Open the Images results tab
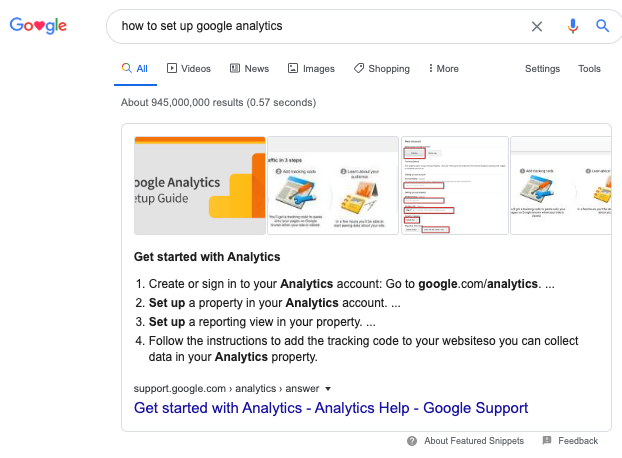 coord(311,69)
